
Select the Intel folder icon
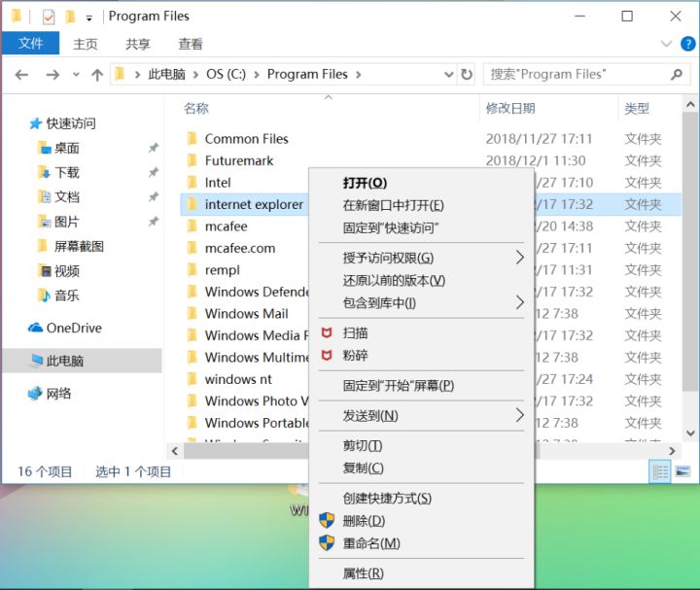192,182
